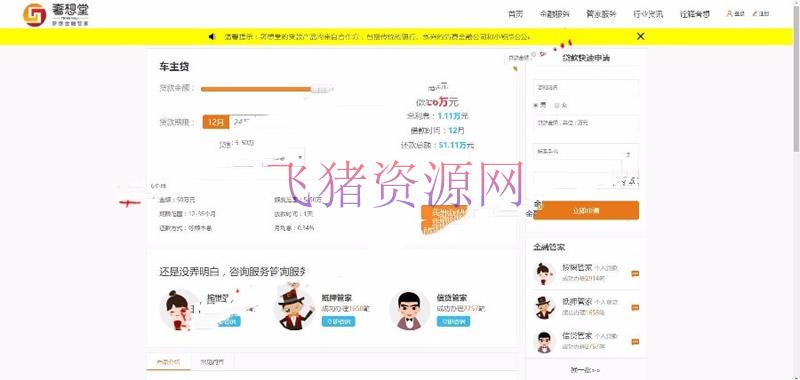Adjust the loan amount slider

pos(266,89)
